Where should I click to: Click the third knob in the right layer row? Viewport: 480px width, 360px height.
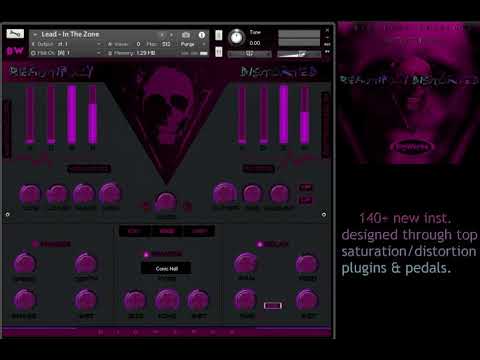pos(279,194)
